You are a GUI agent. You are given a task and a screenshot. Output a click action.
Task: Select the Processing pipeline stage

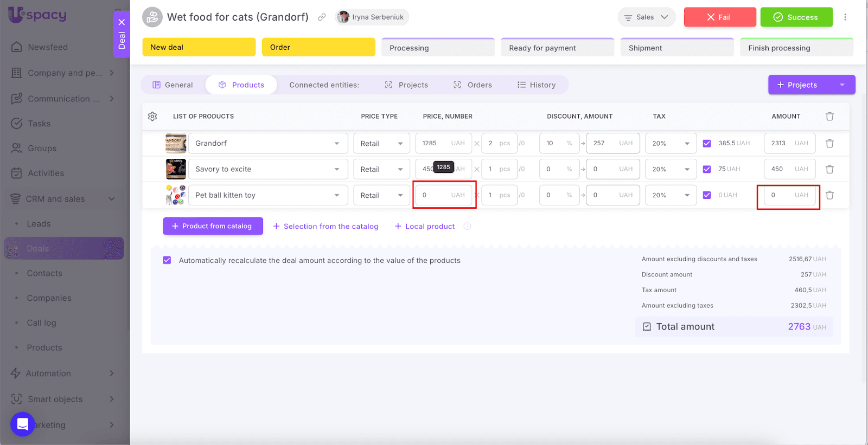point(437,48)
